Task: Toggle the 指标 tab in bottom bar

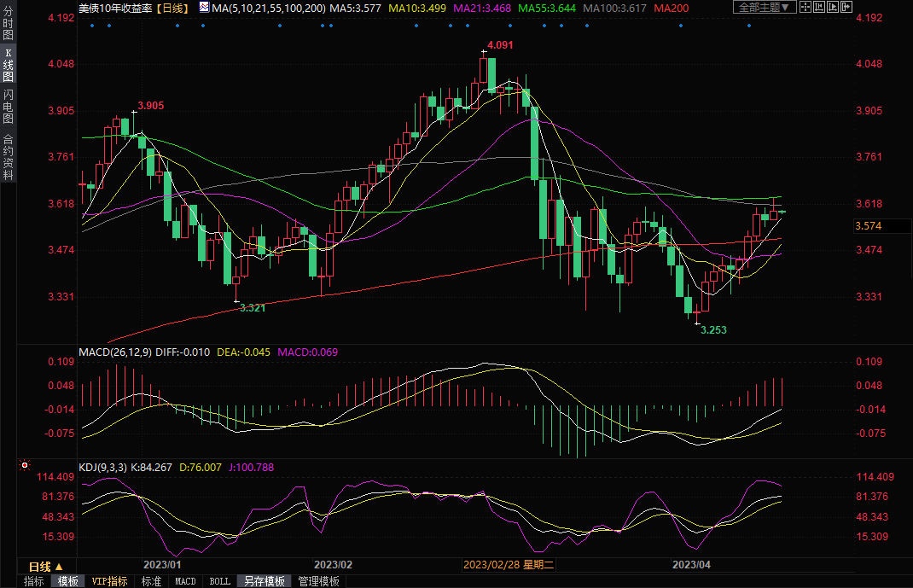Action: click(x=34, y=581)
